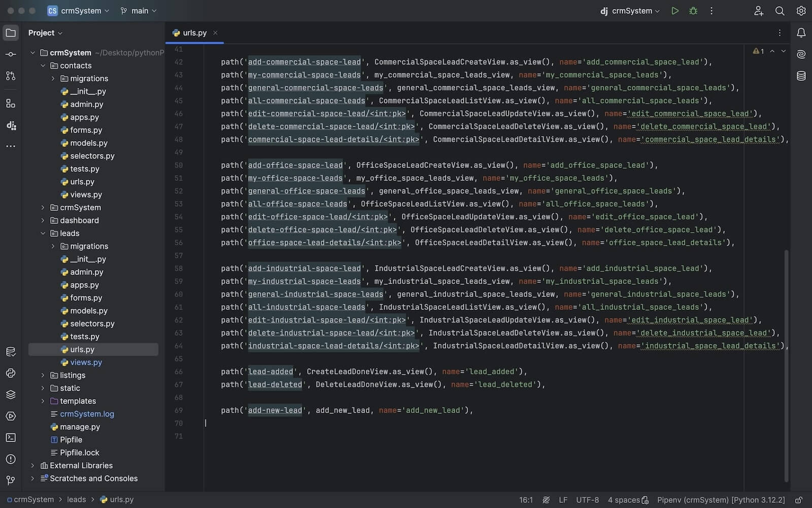This screenshot has width=812, height=508.
Task: Open the crmSystem run configuration dropdown
Action: click(x=631, y=11)
